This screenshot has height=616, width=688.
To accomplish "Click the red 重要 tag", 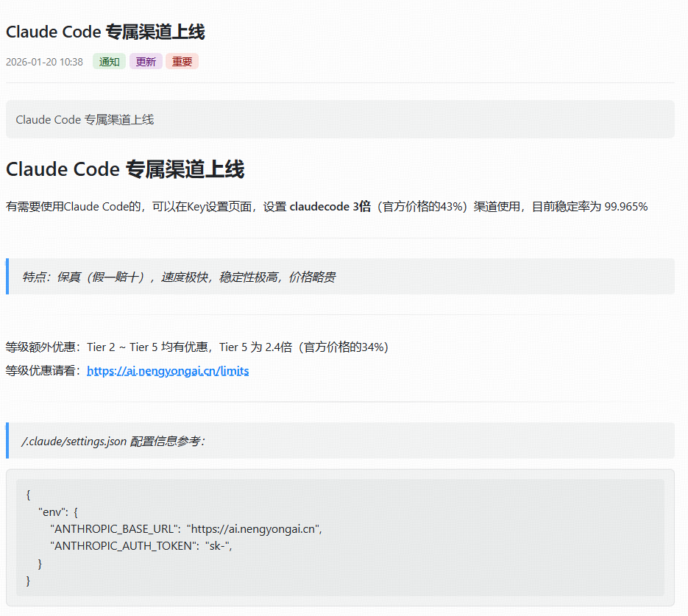I will pos(182,61).
